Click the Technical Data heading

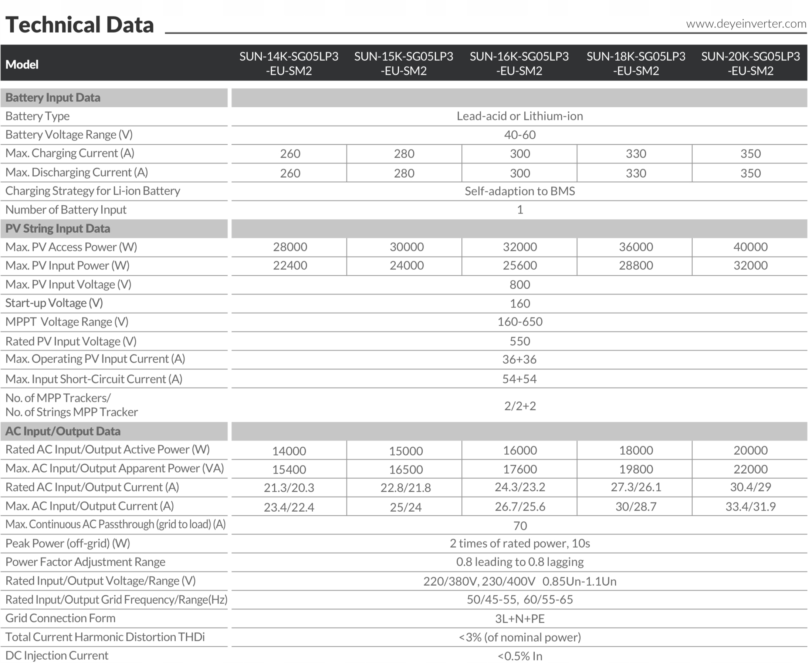click(79, 25)
